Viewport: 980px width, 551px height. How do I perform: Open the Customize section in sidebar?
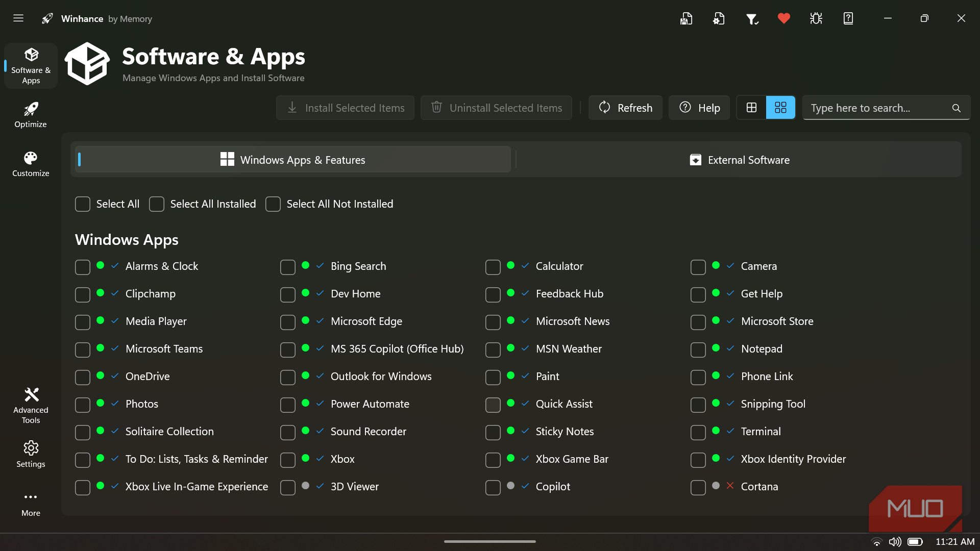[31, 164]
